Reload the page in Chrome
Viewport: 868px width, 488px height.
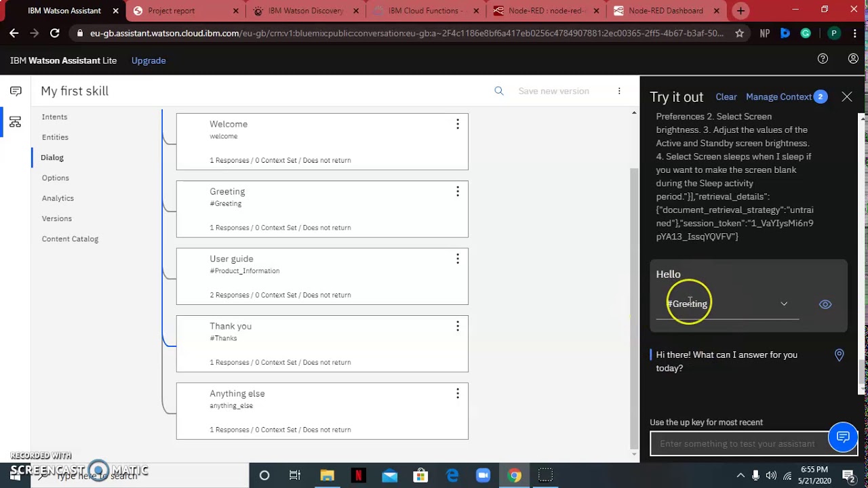(55, 33)
